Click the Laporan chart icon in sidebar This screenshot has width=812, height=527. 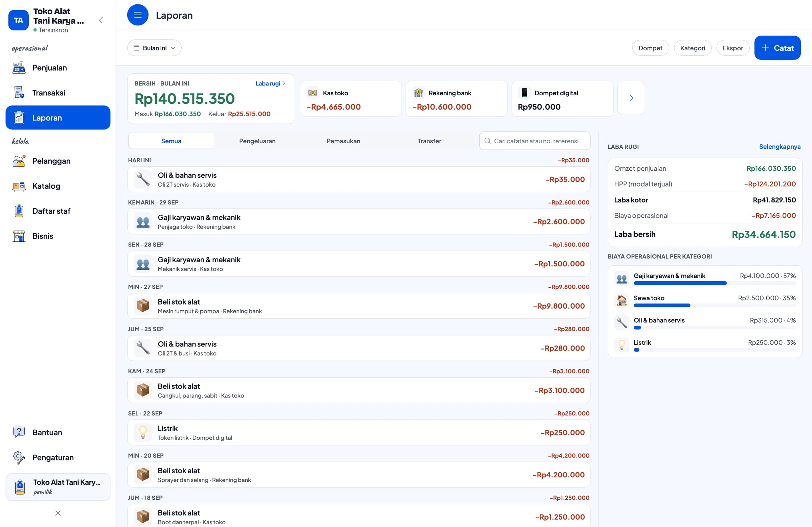pyautogui.click(x=19, y=118)
